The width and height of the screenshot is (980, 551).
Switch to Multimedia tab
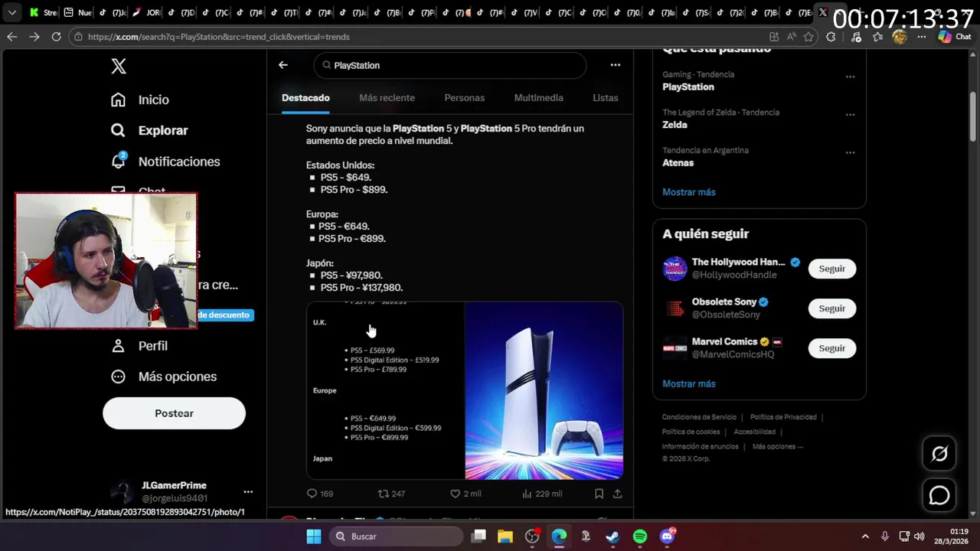tap(538, 98)
